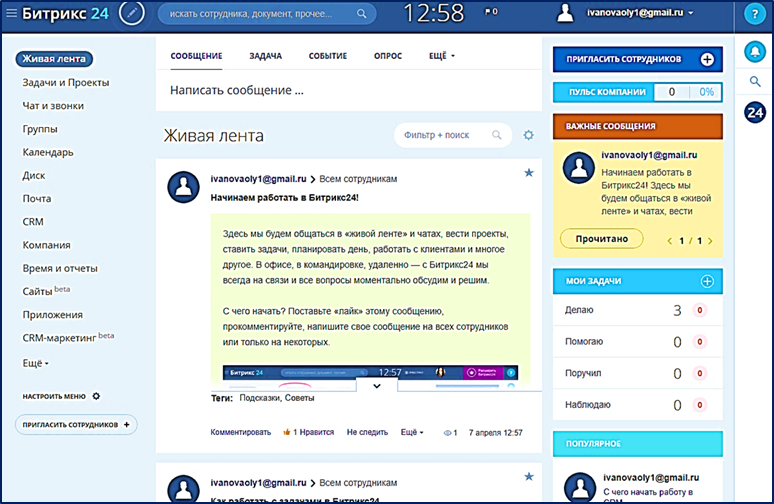
Task: Click the red counter badge next to Помогаю
Action: click(x=699, y=342)
